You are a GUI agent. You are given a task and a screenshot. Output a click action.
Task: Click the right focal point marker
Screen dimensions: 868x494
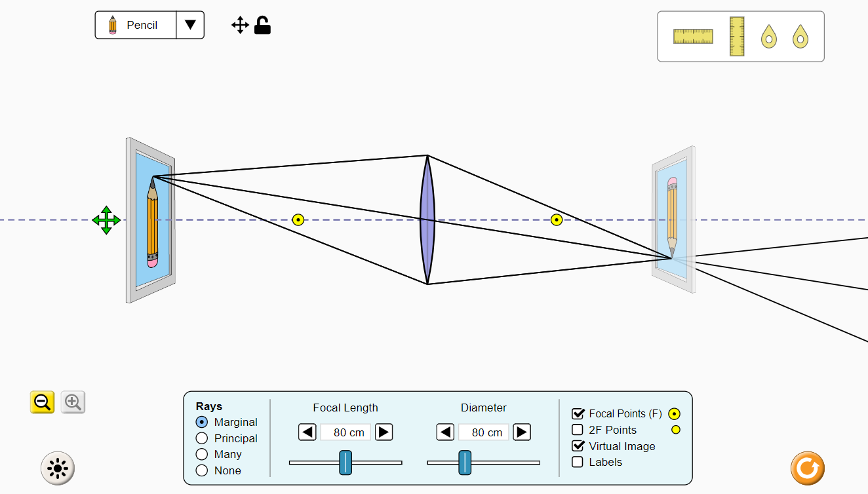pyautogui.click(x=557, y=220)
